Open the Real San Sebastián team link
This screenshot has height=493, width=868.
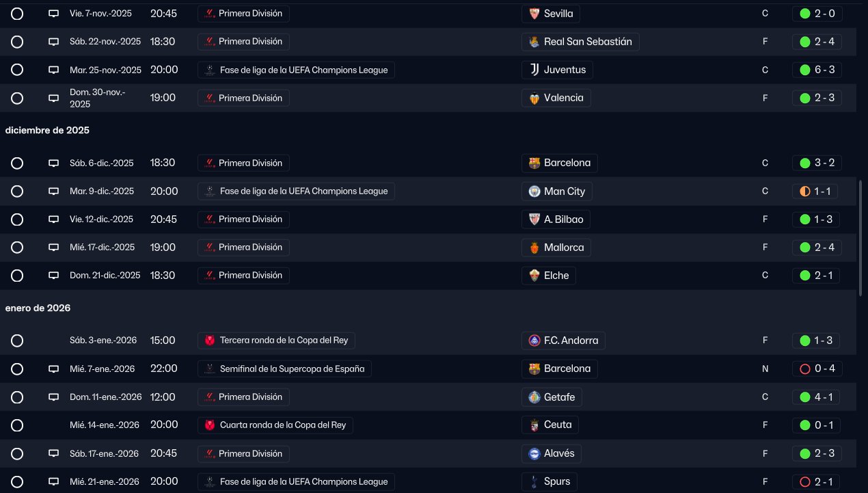pyautogui.click(x=580, y=42)
